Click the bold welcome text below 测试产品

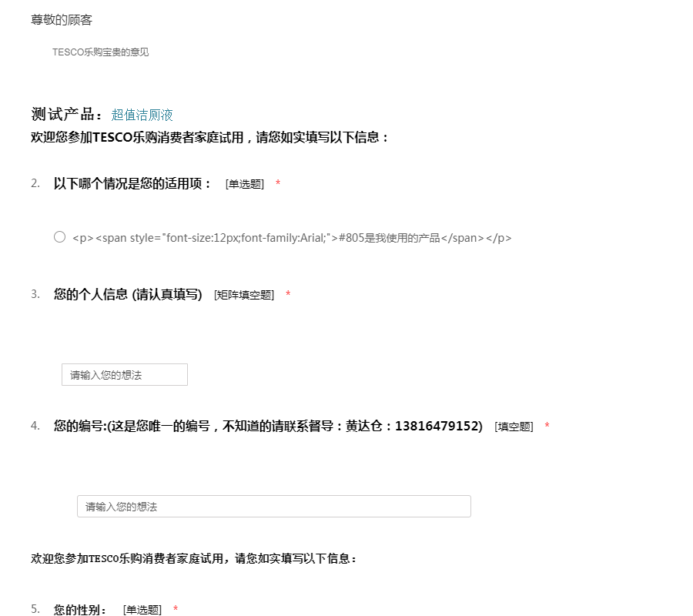pyautogui.click(x=210, y=138)
